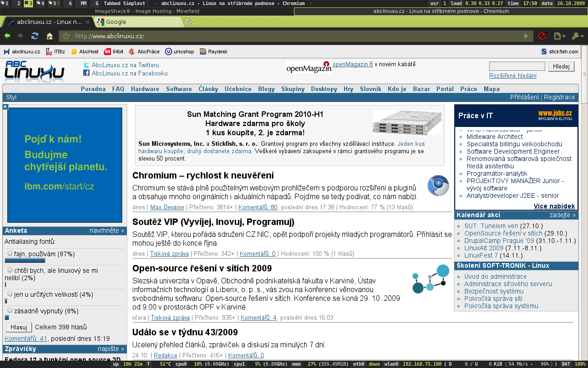Screen dimensions: 588x368
Task: Open the abclinuxu.cz bookmark
Action: point(22,52)
